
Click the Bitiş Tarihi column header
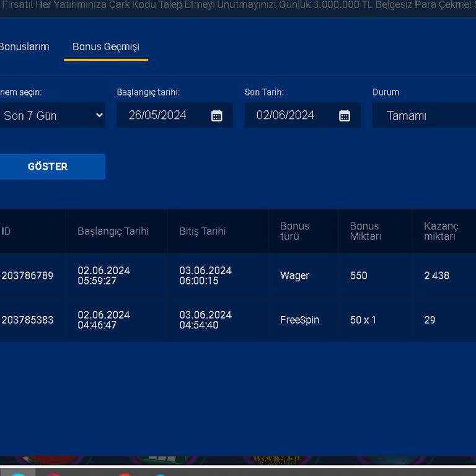coord(203,231)
